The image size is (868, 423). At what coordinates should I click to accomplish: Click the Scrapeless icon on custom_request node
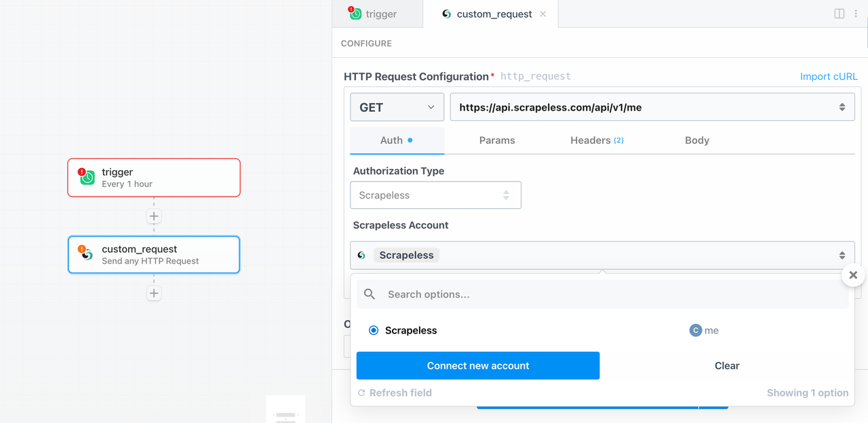[x=87, y=255]
